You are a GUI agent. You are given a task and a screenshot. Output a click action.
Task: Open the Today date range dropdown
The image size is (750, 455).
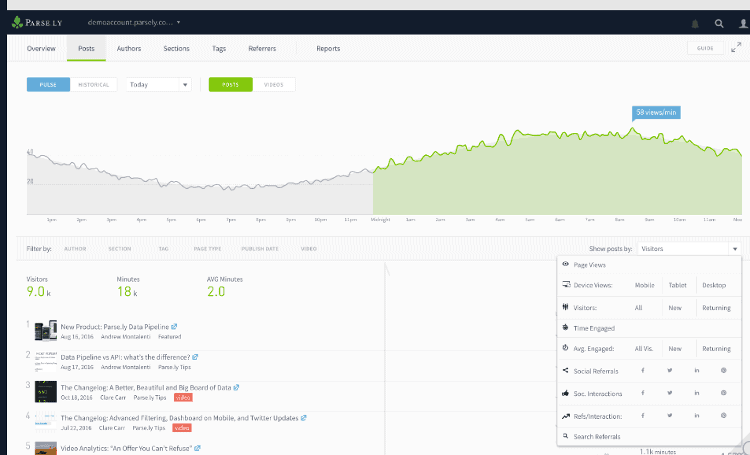click(159, 85)
